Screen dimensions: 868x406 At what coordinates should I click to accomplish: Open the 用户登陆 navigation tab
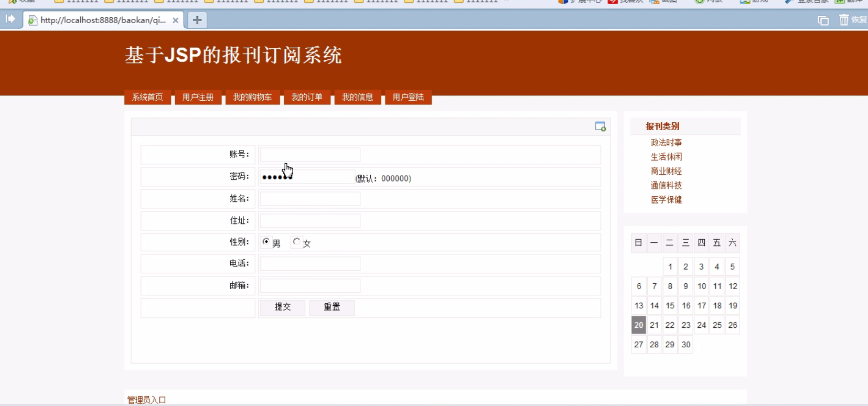[408, 98]
